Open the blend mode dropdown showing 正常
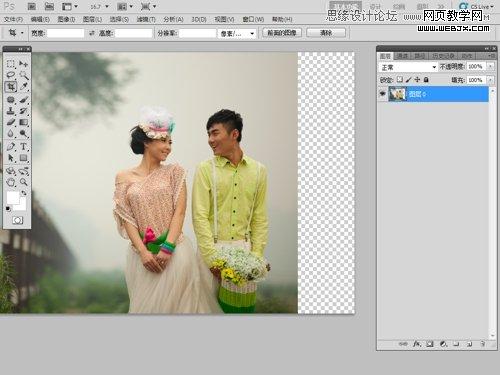 click(408, 67)
